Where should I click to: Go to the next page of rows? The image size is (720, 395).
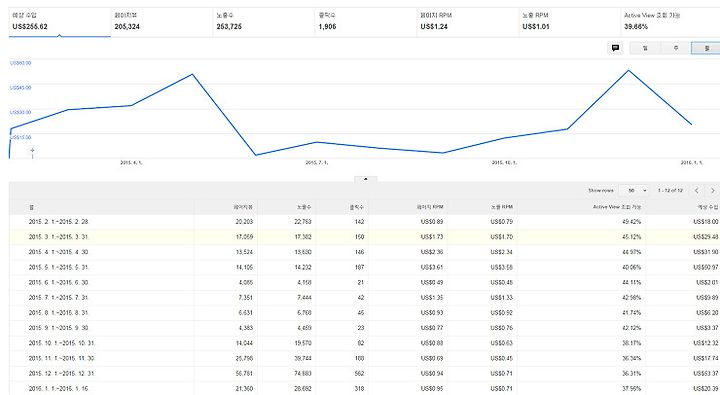coord(713,190)
